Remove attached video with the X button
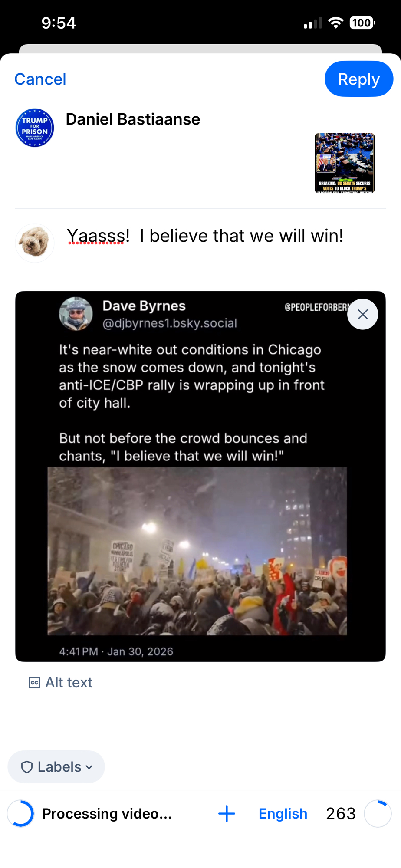Viewport: 401px width, 868px height. tap(362, 314)
